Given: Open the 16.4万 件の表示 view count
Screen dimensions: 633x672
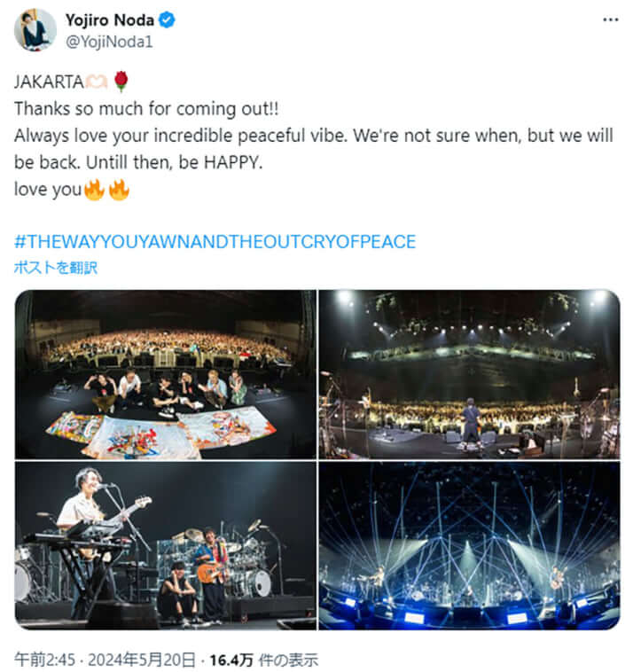Looking at the screenshot, I should 262,660.
